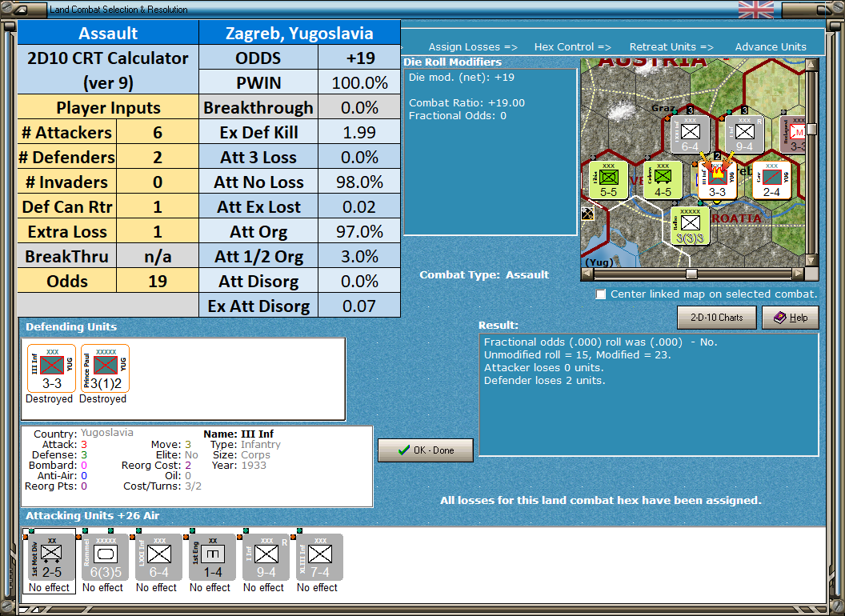Click the burning 3-3 Zagreb hex unit on map
Image resolution: width=845 pixels, height=616 pixels.
(x=717, y=180)
